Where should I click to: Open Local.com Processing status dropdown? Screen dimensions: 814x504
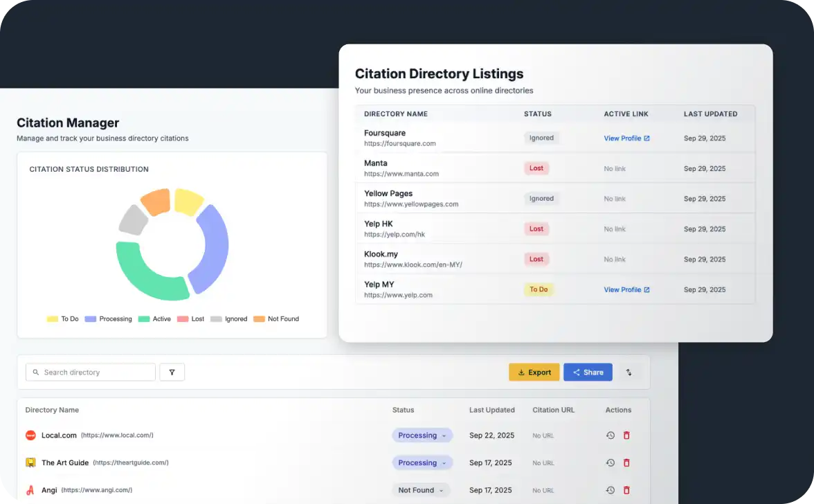(x=422, y=435)
